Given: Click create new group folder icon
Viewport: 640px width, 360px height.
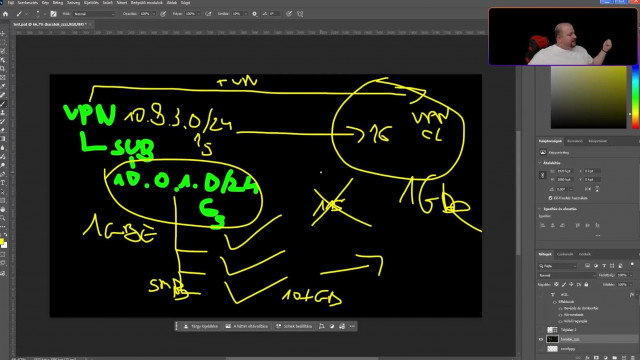Looking at the screenshot, I should 614,358.
